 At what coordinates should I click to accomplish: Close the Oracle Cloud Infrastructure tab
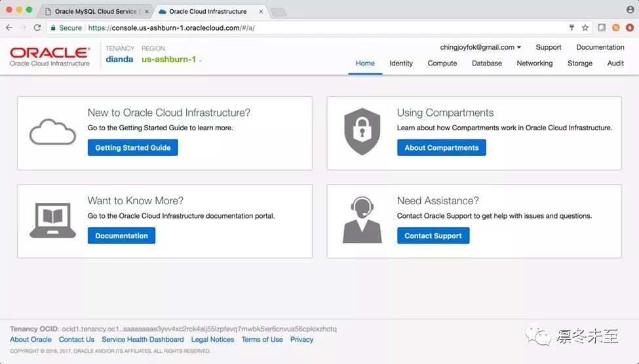(x=261, y=11)
